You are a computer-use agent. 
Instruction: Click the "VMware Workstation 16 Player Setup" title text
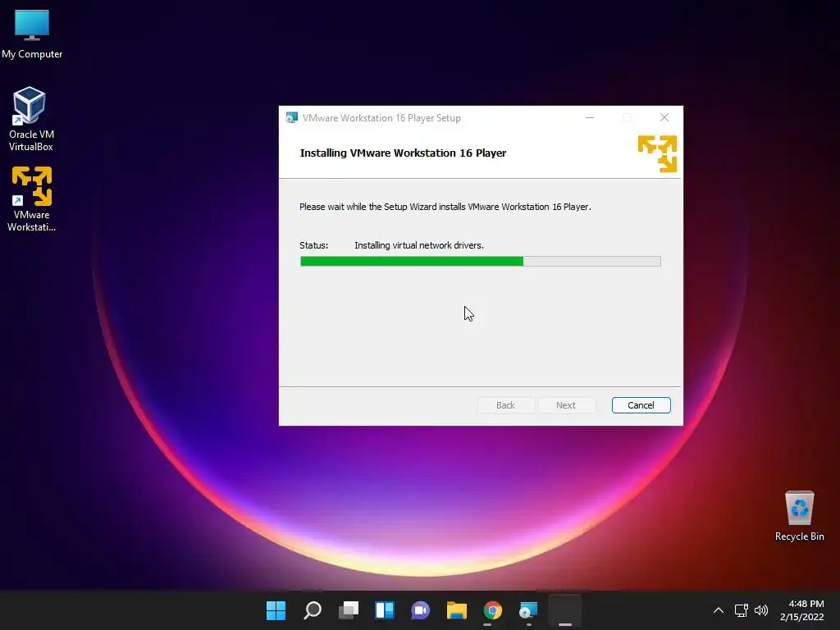381,118
